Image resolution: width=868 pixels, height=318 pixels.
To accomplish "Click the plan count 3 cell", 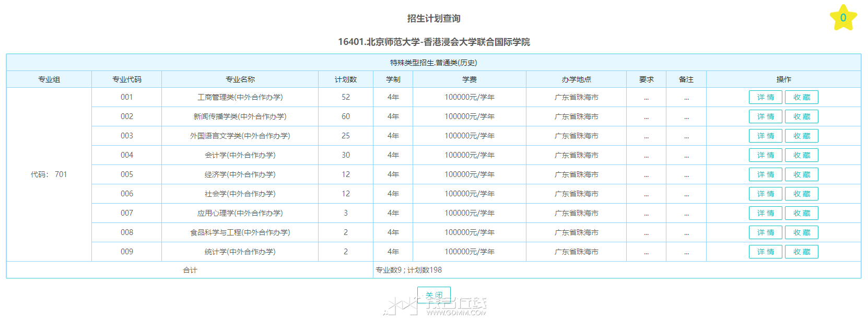I will click(346, 213).
